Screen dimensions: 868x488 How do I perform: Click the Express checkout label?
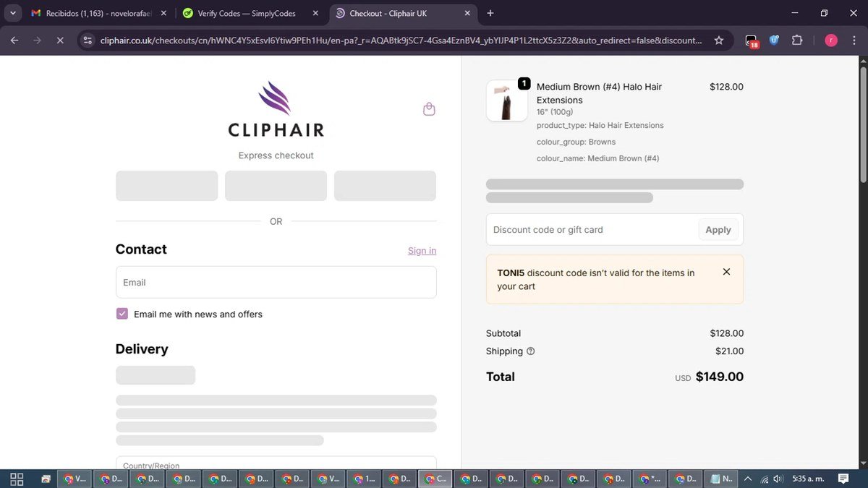(x=276, y=155)
